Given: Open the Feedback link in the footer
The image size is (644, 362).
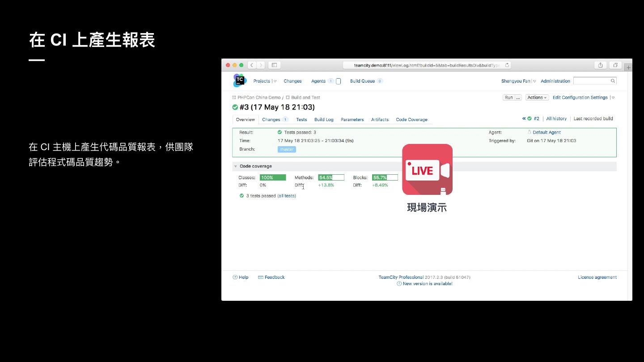Looking at the screenshot, I should coord(275,278).
